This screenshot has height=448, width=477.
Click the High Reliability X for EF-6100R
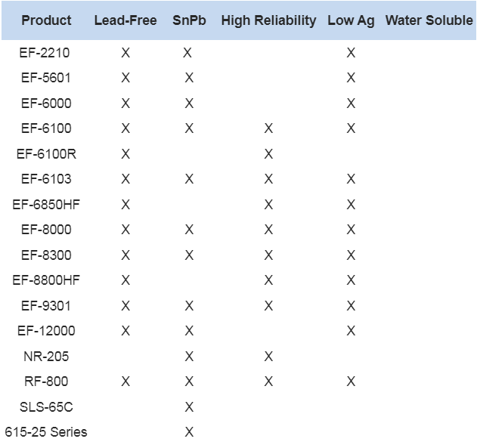pyautogui.click(x=268, y=154)
